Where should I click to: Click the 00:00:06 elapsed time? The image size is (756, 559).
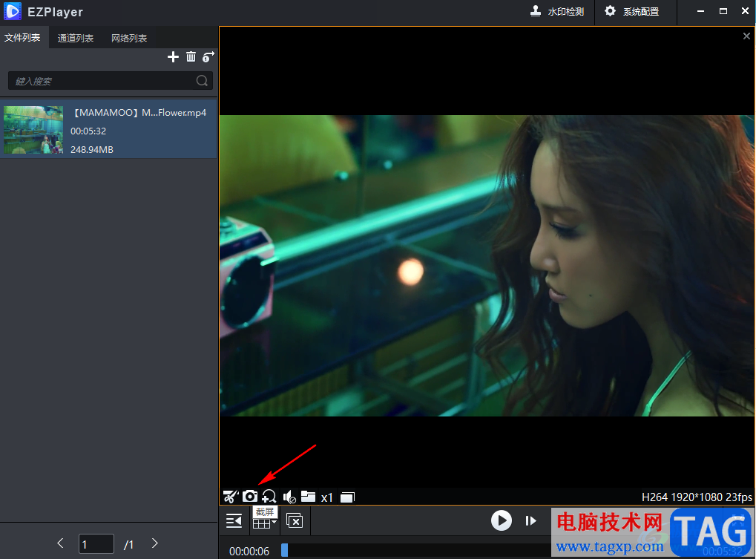point(249,551)
